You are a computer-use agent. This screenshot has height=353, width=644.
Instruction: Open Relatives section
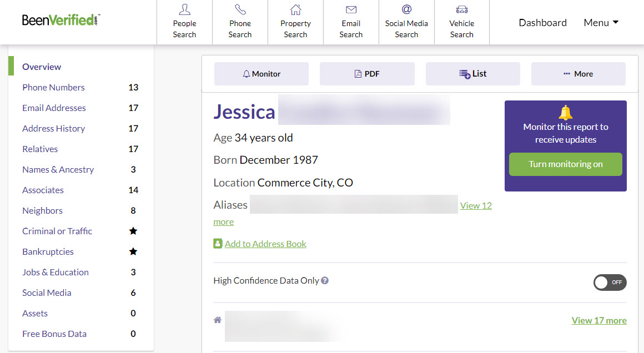click(x=40, y=149)
